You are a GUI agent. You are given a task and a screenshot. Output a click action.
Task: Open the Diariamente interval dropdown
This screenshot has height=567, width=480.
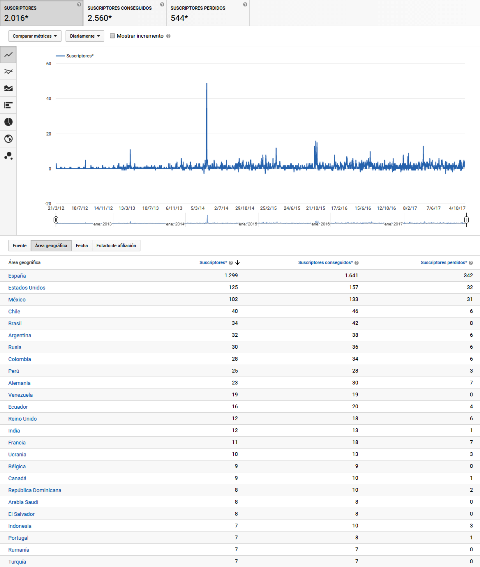85,36
